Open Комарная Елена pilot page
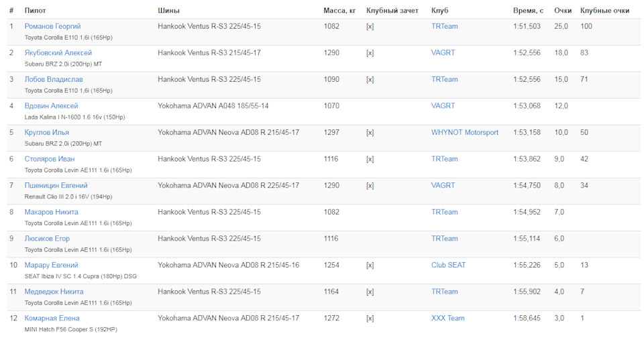644x352 pixels. 52,318
